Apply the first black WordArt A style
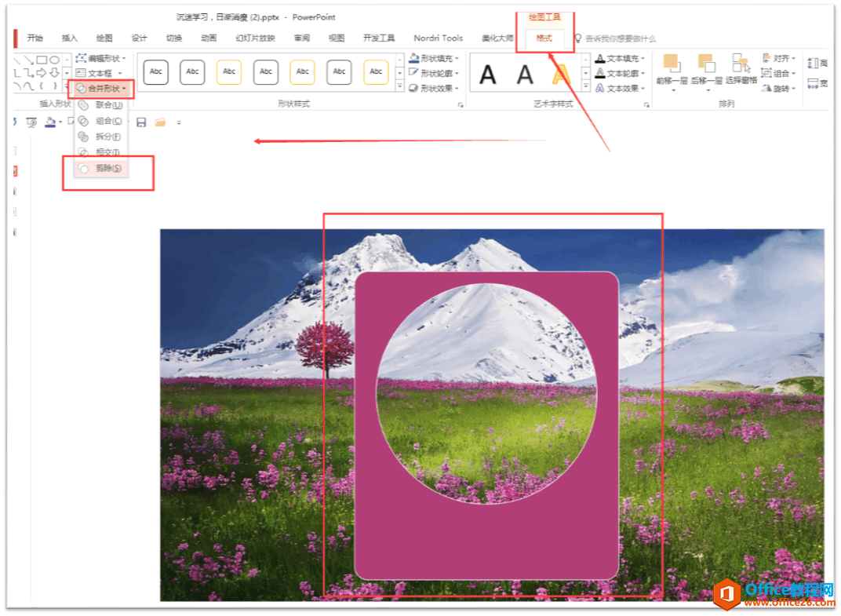The height and width of the screenshot is (616, 841). [x=487, y=74]
